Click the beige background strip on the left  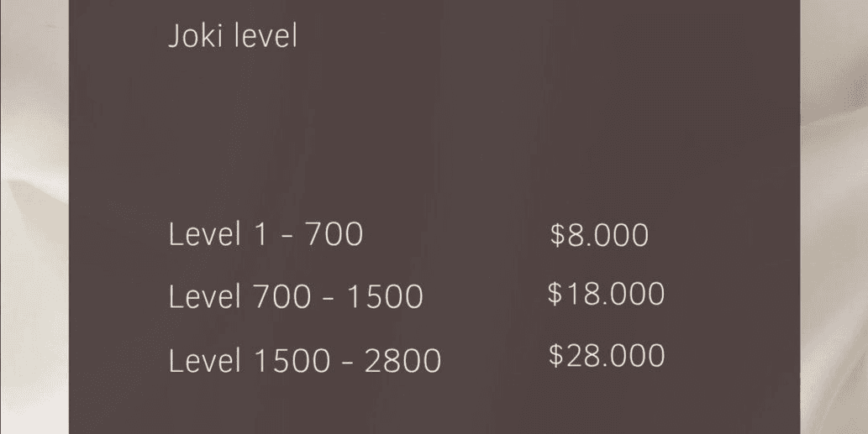[34, 217]
